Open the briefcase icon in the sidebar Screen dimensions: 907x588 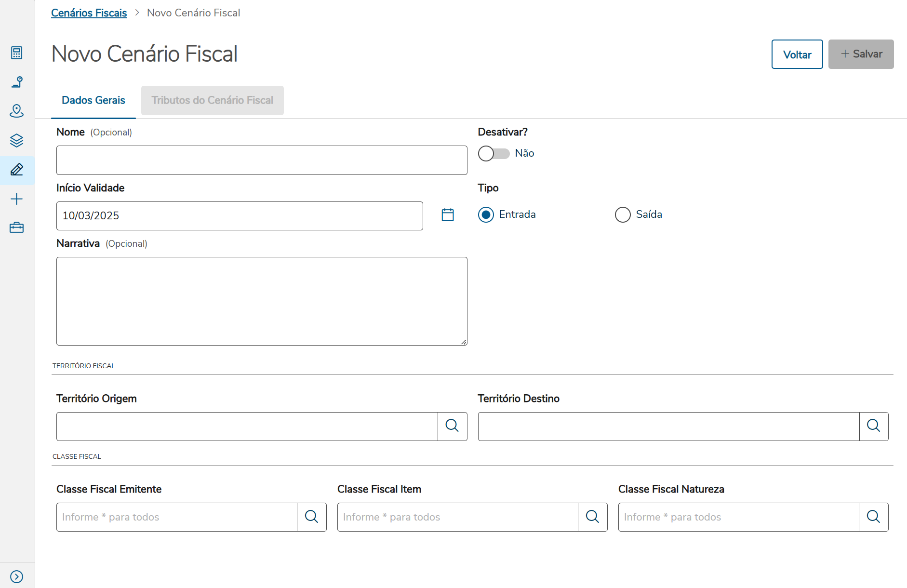click(x=16, y=227)
